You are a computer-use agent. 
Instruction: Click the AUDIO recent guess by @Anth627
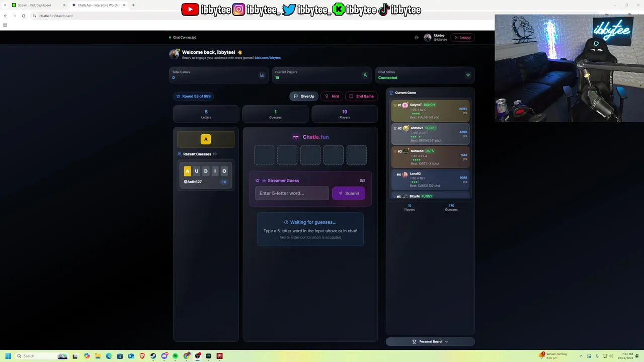(x=206, y=175)
